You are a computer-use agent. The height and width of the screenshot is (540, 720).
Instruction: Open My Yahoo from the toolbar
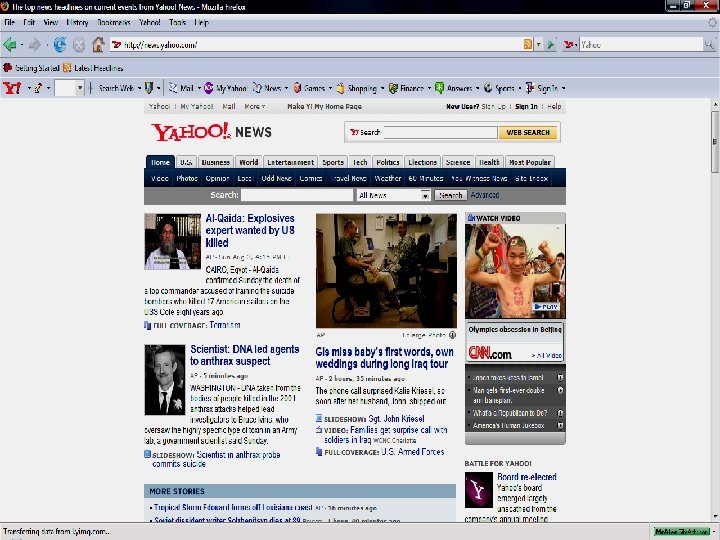225,88
